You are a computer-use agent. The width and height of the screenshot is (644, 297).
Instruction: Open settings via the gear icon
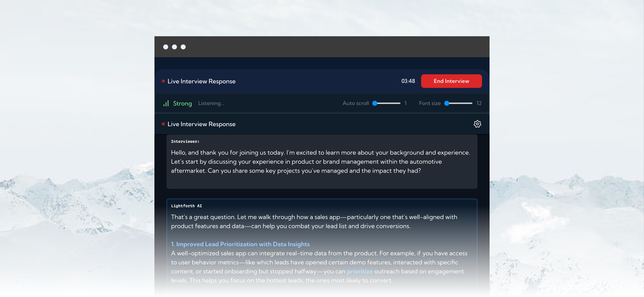477,124
